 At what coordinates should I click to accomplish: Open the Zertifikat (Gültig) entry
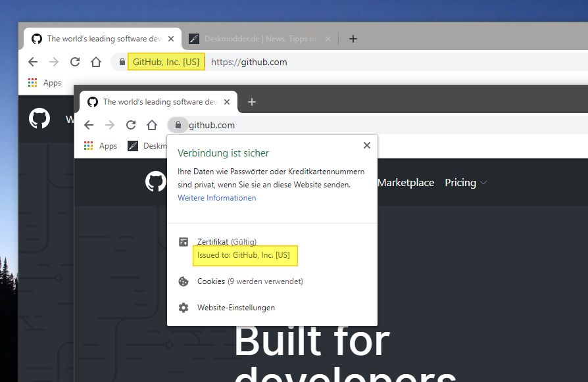click(227, 242)
